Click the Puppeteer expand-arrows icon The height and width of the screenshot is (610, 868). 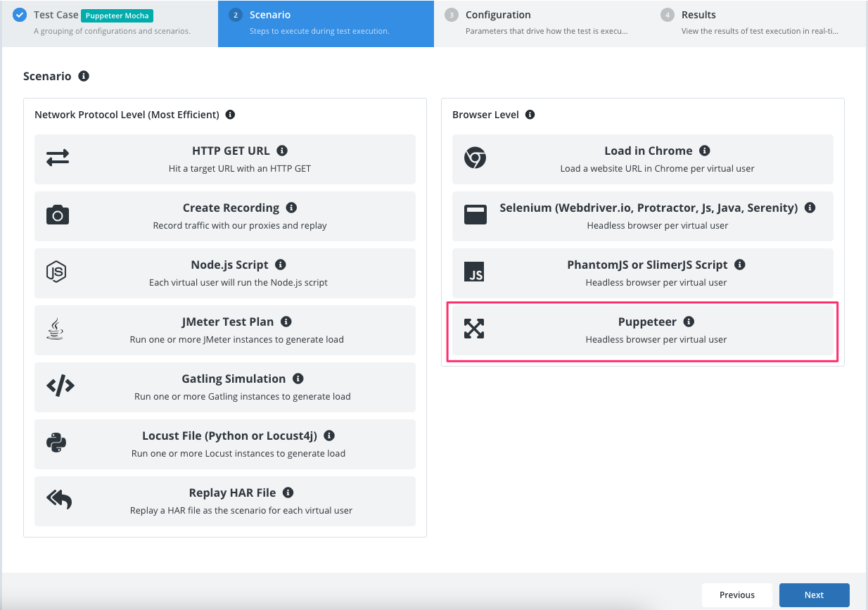click(474, 329)
